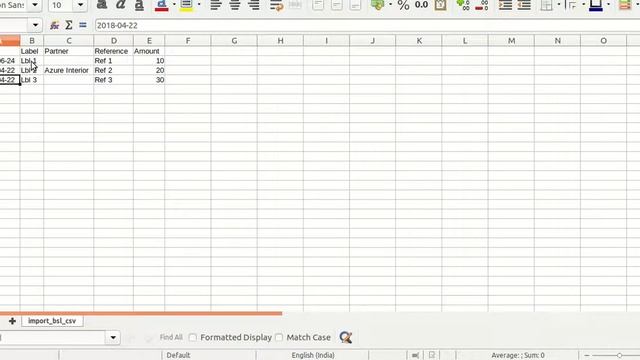Viewport: 640px width, 360px height.
Task: Click the Sum sigma icon
Action: point(69,25)
